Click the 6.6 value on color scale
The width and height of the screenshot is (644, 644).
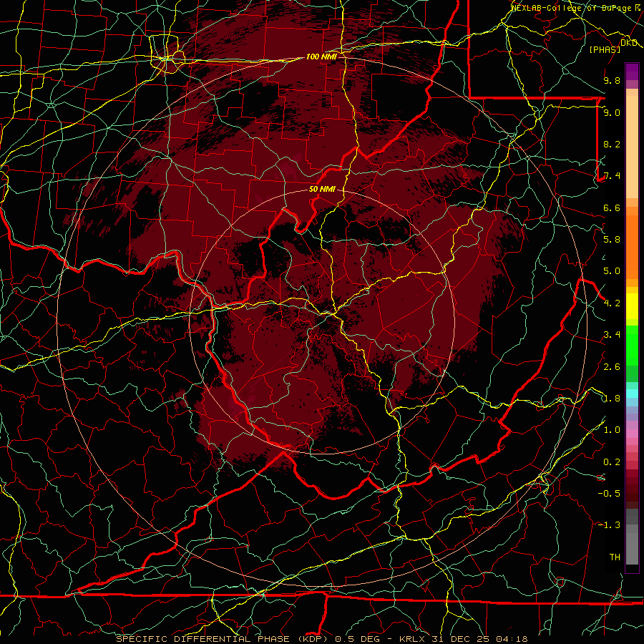(x=612, y=208)
